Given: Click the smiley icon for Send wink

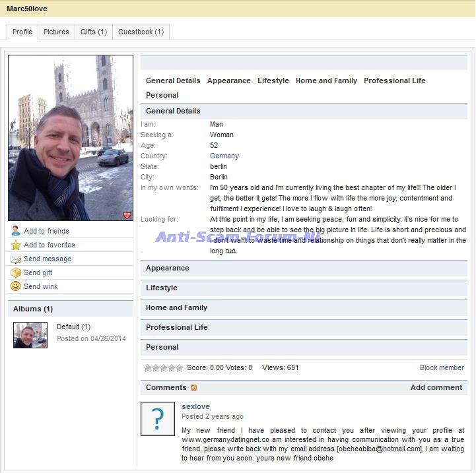Looking at the screenshot, I should click(16, 286).
